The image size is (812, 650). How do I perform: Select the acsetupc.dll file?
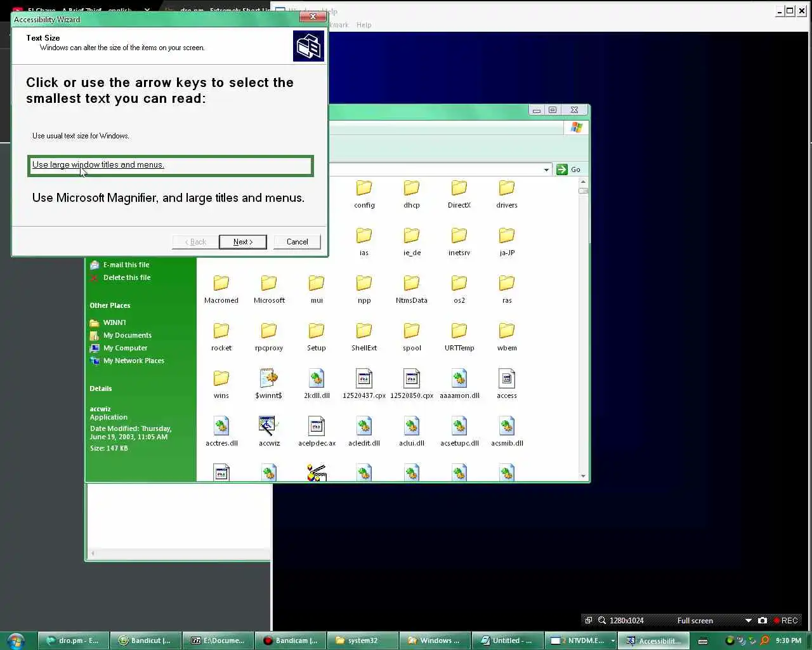[x=459, y=432]
